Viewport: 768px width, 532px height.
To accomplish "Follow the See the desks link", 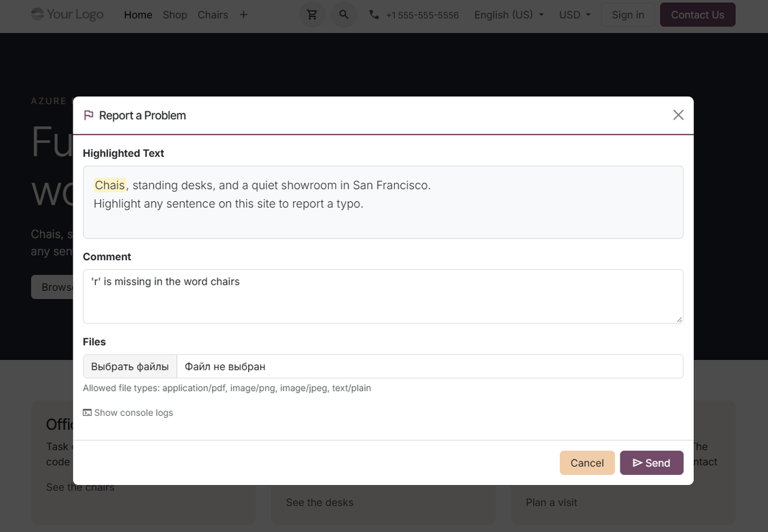I will click(320, 503).
